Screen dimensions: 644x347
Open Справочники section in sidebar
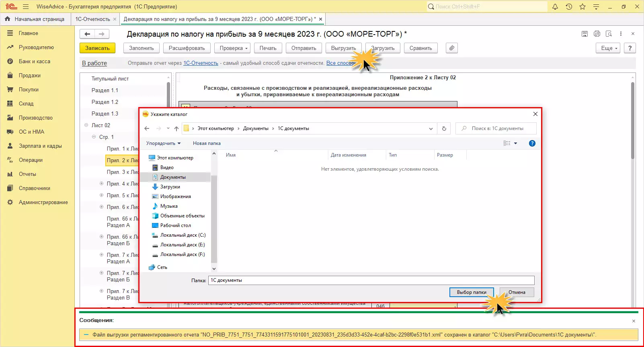point(35,188)
